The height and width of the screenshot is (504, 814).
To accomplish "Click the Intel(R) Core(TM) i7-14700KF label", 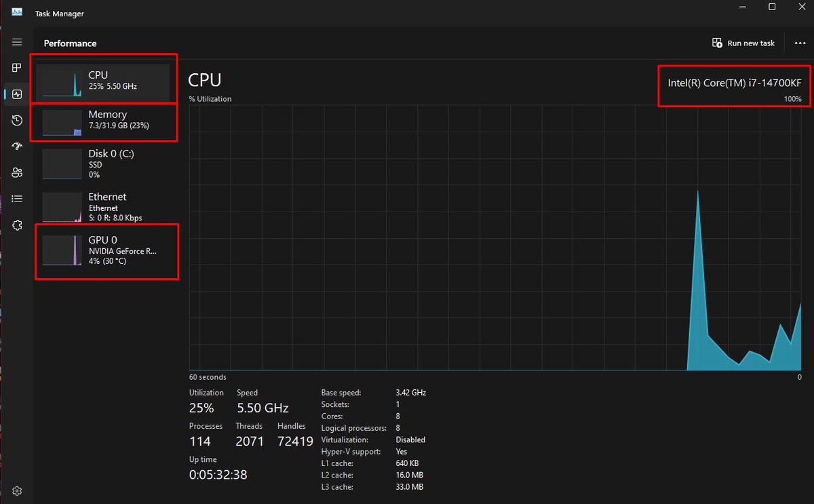I will click(735, 83).
